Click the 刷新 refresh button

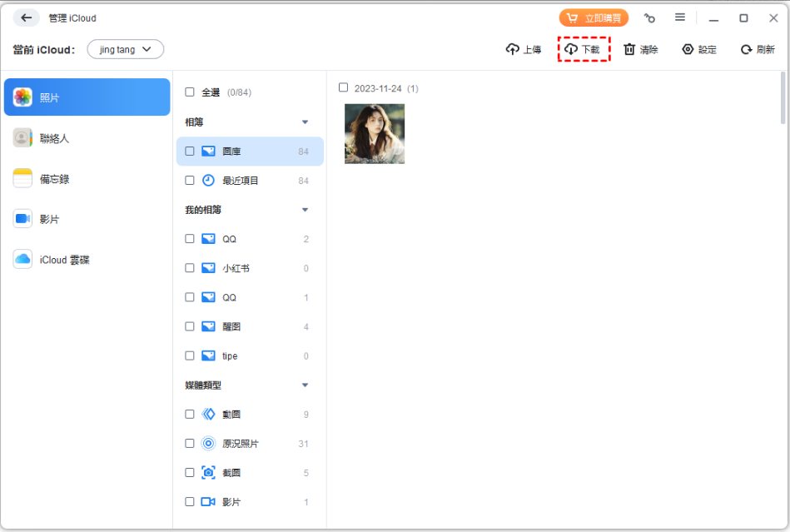pos(758,49)
